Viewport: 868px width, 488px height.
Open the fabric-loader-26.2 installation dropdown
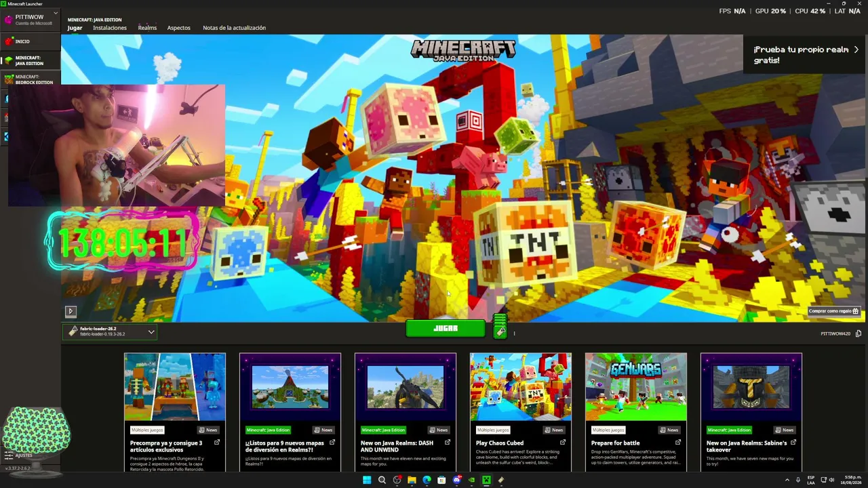click(110, 331)
